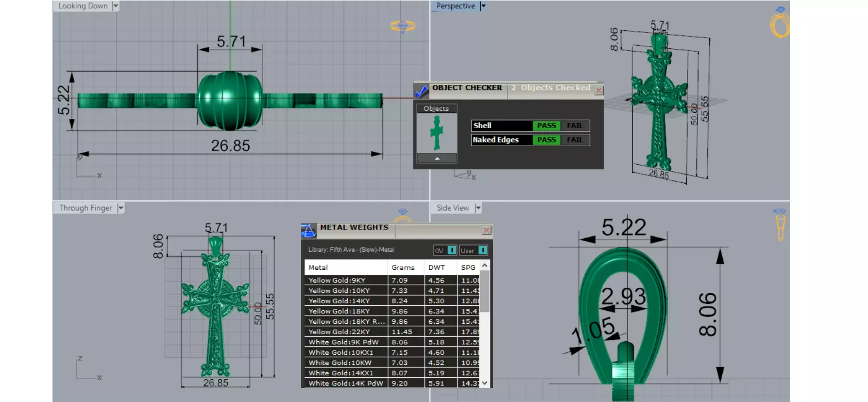Screen dimensions: 868x402
Task: Click the ring profile icon in Side View
Action: point(780,225)
